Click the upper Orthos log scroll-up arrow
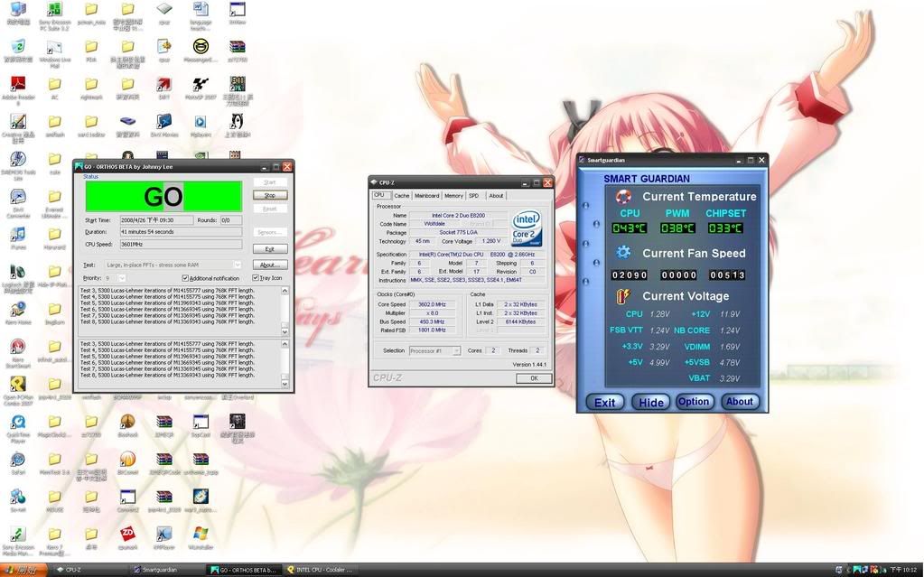 (285, 291)
